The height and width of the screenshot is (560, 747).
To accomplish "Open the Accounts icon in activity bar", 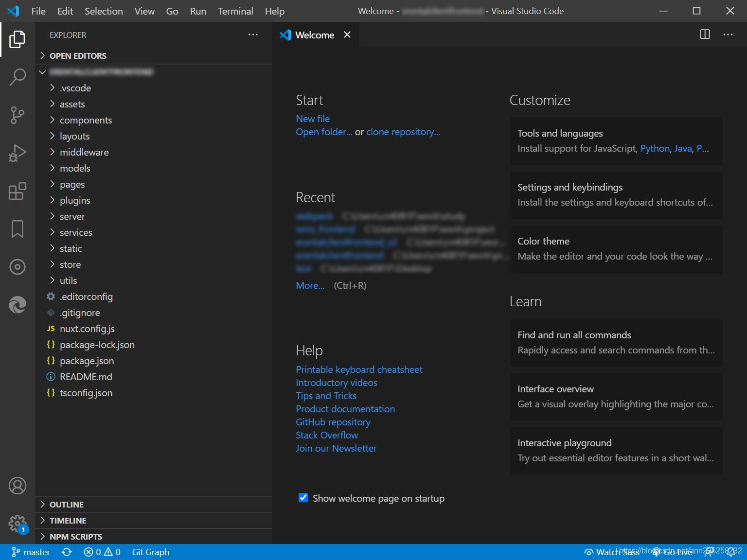I will 18,486.
